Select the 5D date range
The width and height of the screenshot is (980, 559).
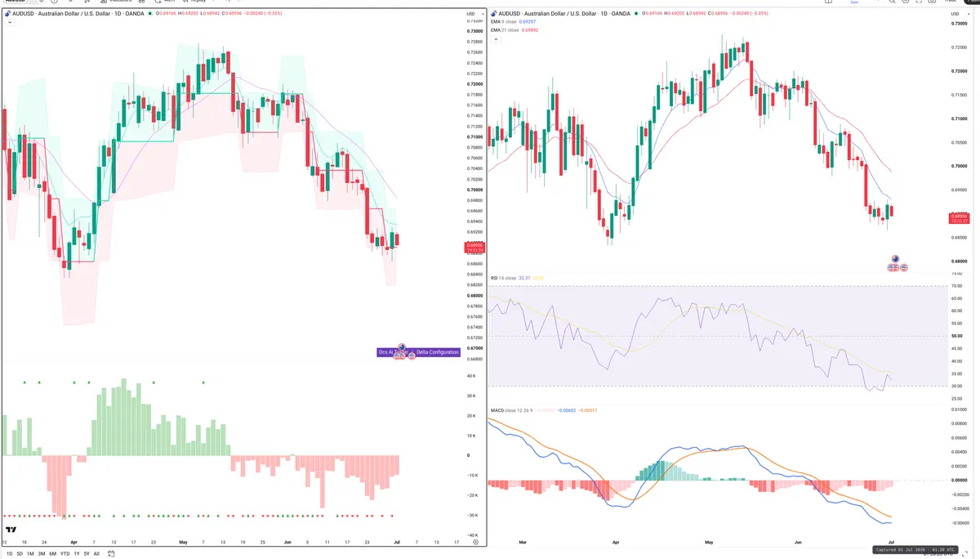pos(20,554)
